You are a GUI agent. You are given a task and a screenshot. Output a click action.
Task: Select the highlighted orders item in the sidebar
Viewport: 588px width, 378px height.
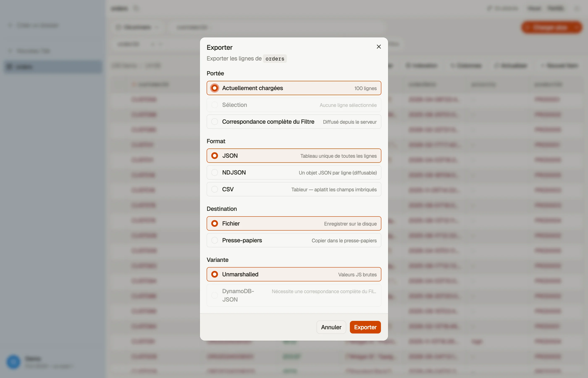[53, 67]
